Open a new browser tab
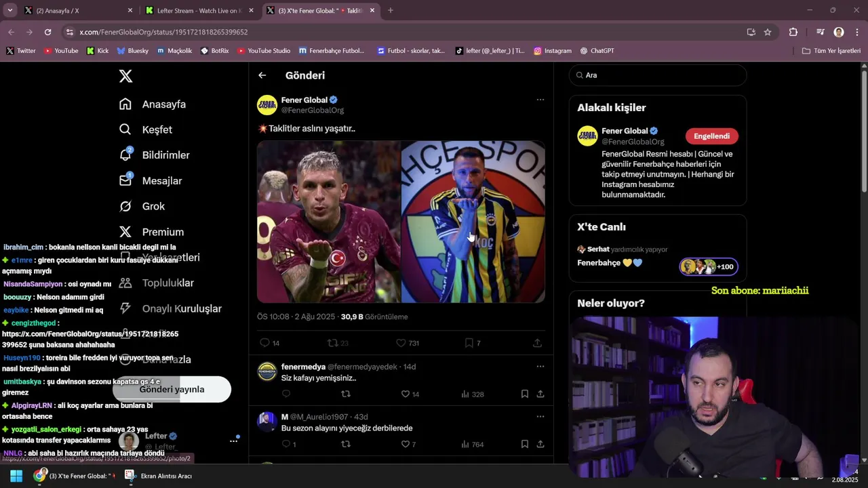868x488 pixels. (x=390, y=10)
